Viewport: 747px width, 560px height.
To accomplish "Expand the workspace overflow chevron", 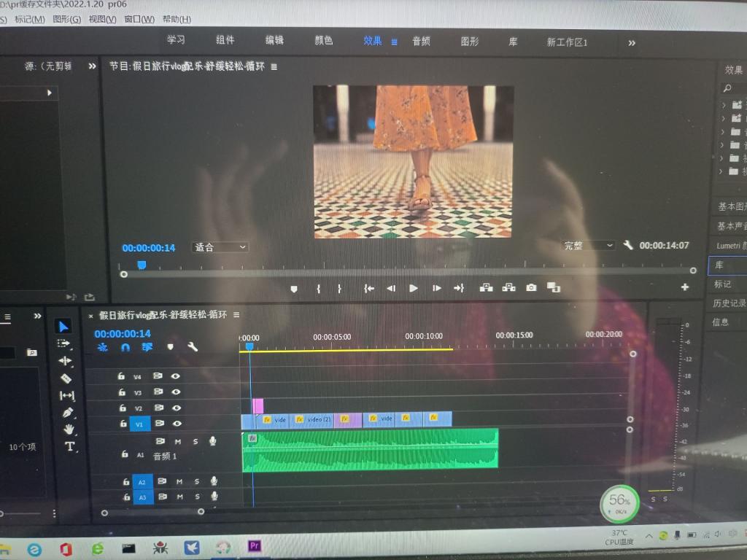I will pyautogui.click(x=632, y=43).
